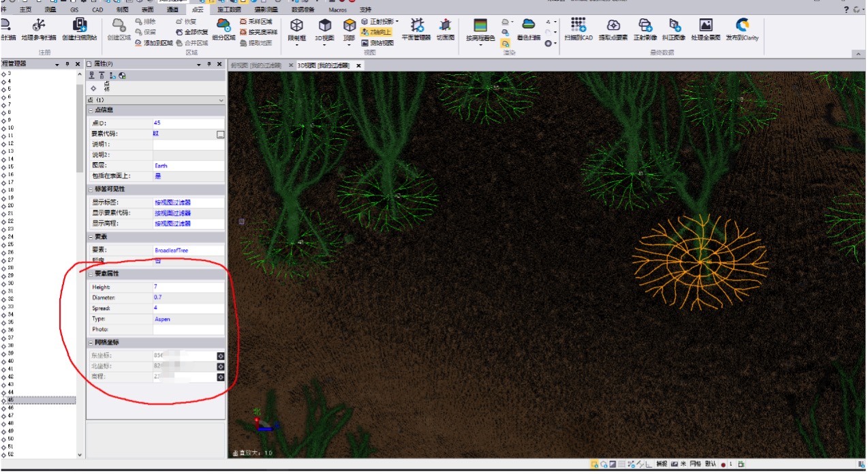Image resolution: width=868 pixels, height=474 pixels.
Task: Click 提取地面 extract ground
Action: pos(256,42)
